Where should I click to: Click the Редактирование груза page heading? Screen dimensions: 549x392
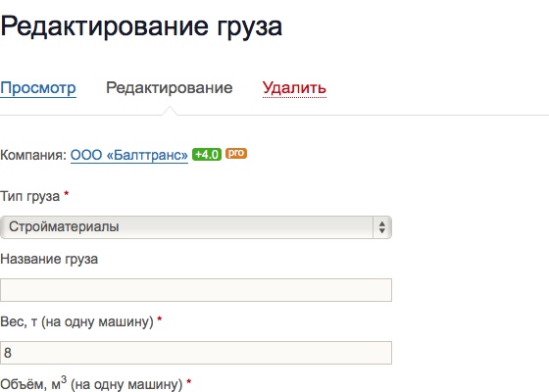point(141,26)
